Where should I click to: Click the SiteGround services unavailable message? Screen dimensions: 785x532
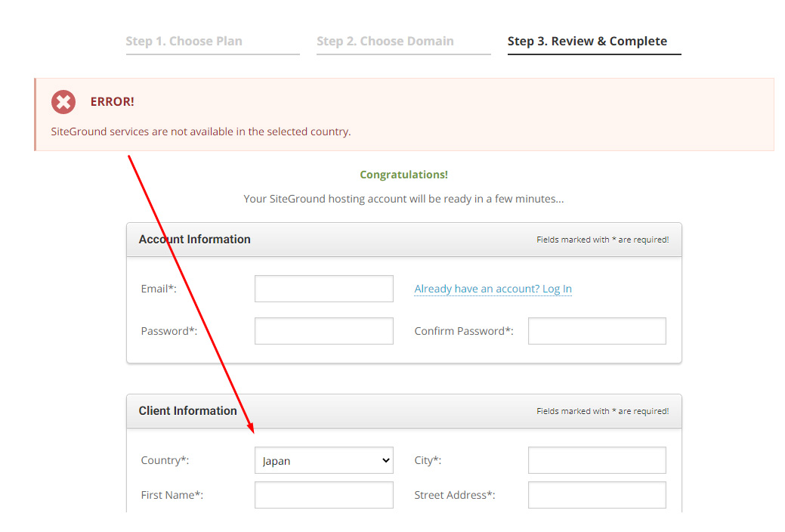[x=201, y=131]
